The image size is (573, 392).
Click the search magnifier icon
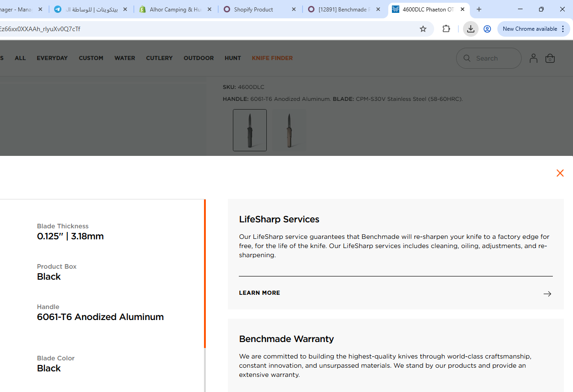coord(467,58)
